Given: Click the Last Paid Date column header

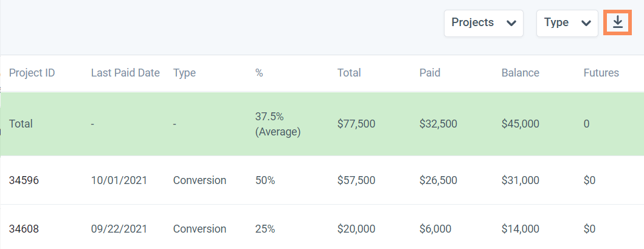Looking at the screenshot, I should pyautogui.click(x=125, y=73).
